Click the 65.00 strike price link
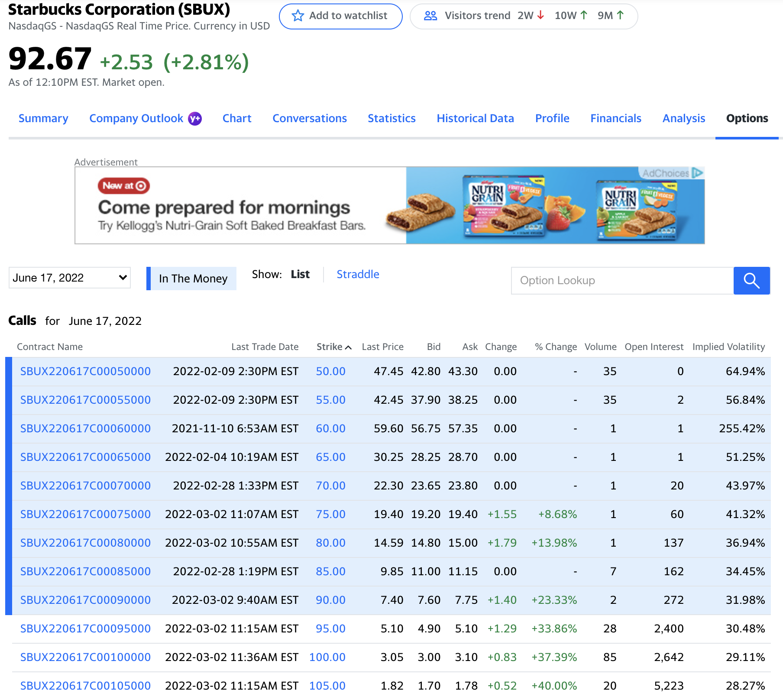Image resolution: width=783 pixels, height=700 pixels. (x=330, y=457)
